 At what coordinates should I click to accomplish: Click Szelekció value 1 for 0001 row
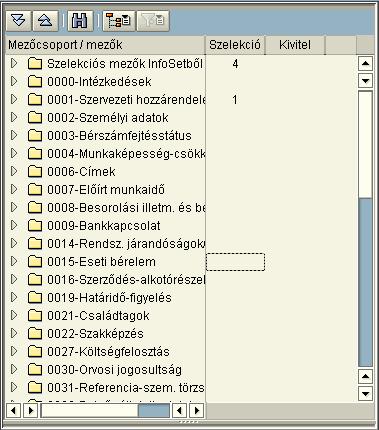[235, 100]
